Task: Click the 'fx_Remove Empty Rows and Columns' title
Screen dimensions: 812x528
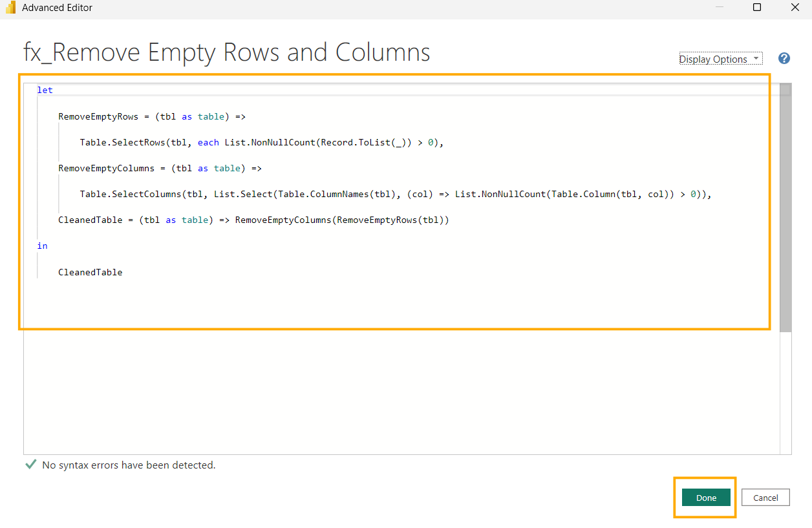Action: (x=227, y=52)
